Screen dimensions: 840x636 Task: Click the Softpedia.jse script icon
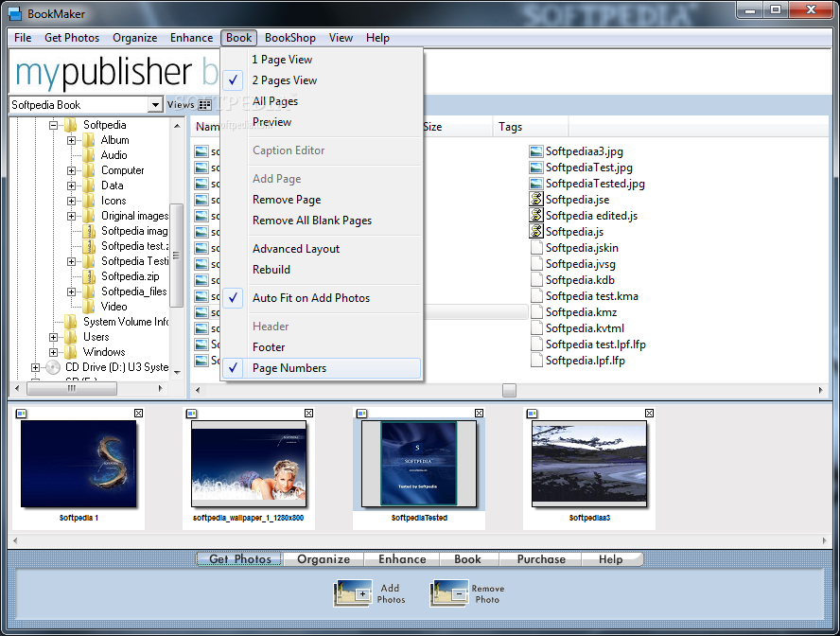pos(535,200)
